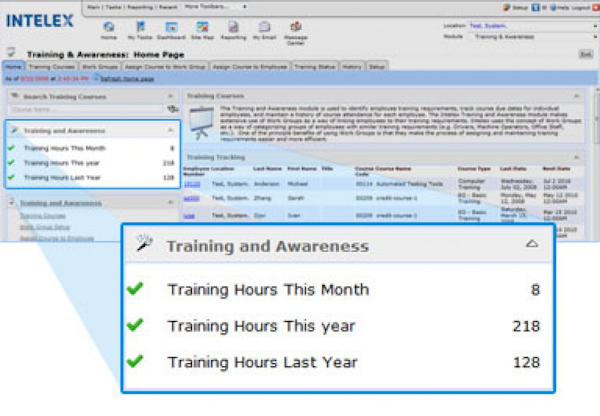Click the Last Name column header

[x=267, y=168]
